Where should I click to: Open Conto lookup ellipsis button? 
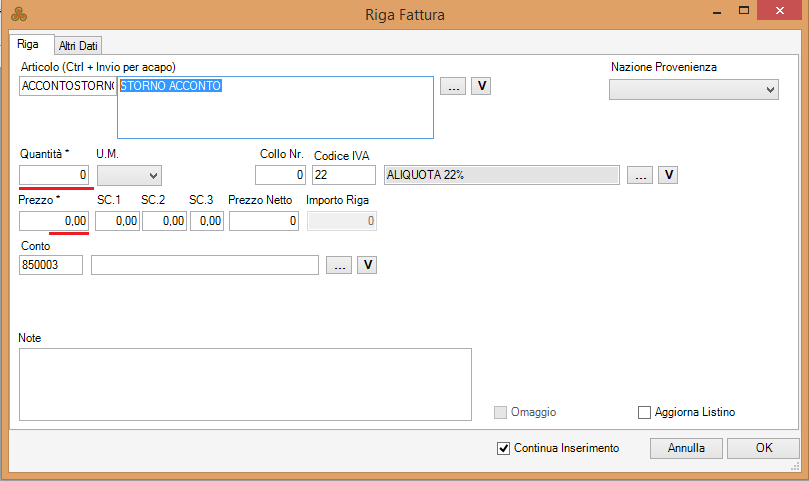[x=340, y=265]
